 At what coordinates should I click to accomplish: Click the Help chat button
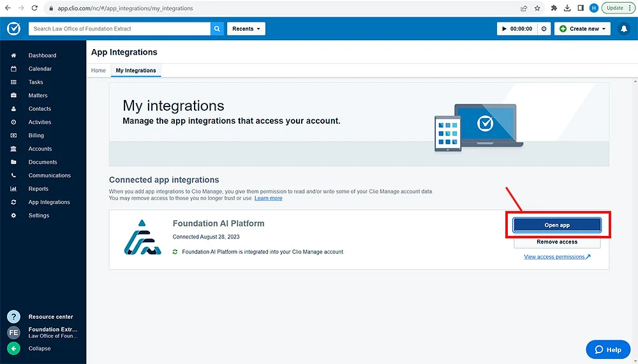[608, 349]
